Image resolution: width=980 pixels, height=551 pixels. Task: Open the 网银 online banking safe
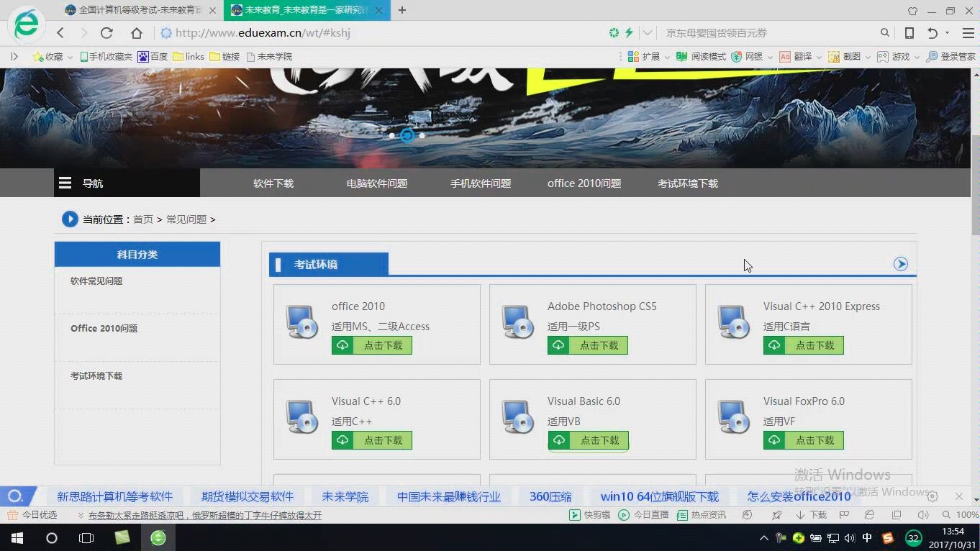748,56
